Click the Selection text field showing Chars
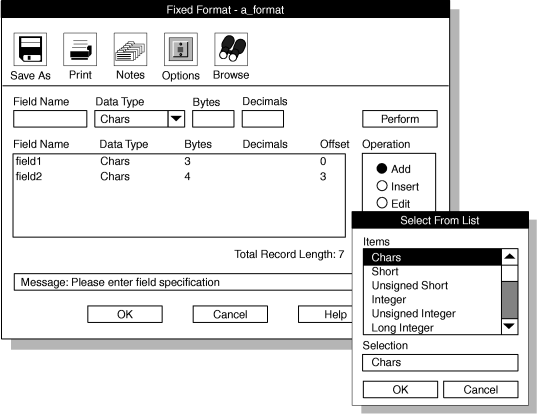538x414 pixels. tap(440, 363)
